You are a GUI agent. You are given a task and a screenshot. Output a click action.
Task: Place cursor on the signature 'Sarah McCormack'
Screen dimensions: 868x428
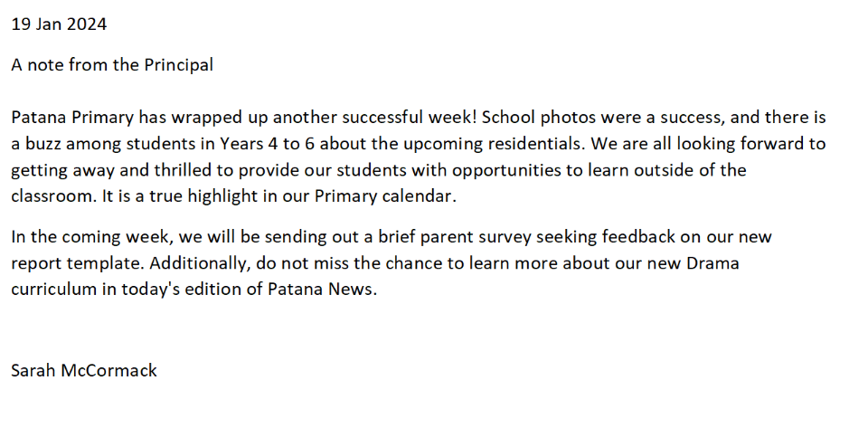tap(84, 370)
